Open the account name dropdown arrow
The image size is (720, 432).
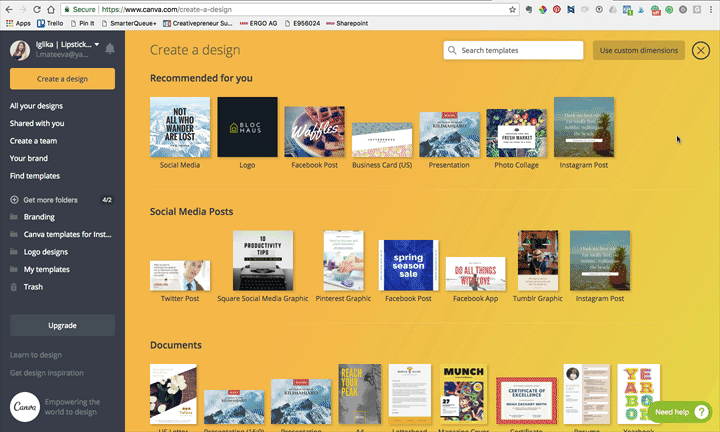pyautogui.click(x=97, y=45)
